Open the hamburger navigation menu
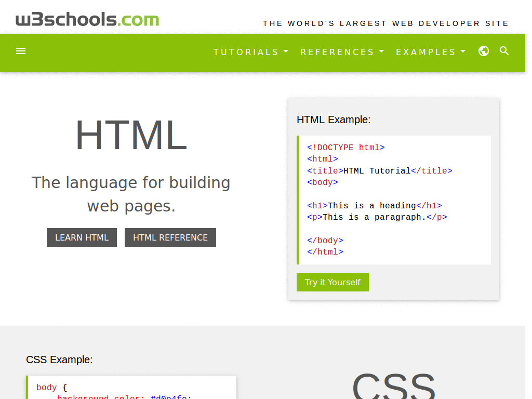The image size is (532, 399). pyautogui.click(x=21, y=51)
